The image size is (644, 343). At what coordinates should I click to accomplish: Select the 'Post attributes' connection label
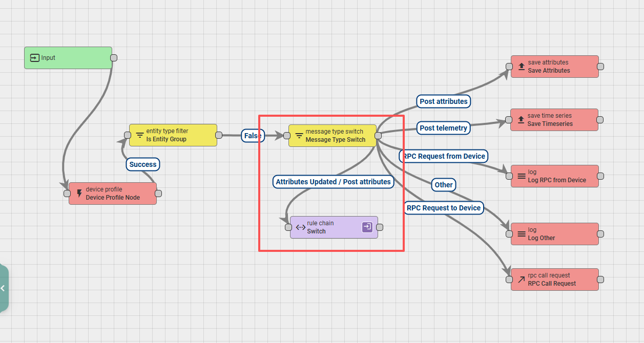pyautogui.click(x=444, y=101)
